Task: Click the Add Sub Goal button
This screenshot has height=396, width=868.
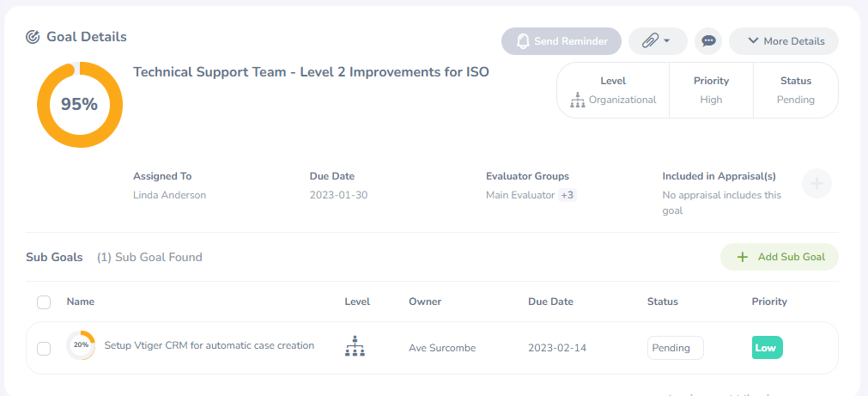Action: [779, 257]
